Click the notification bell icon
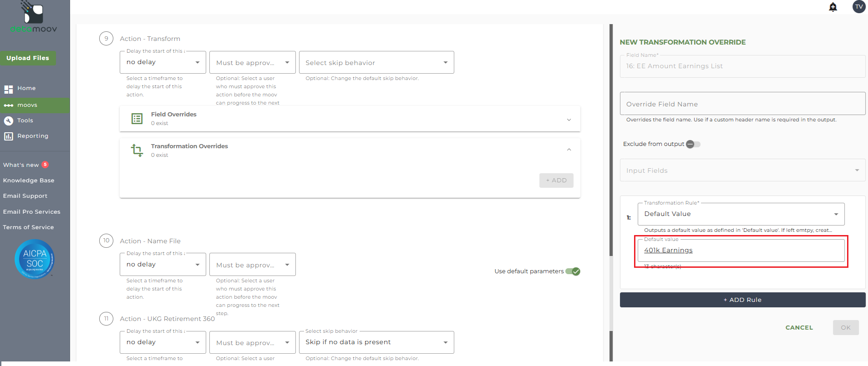The height and width of the screenshot is (366, 868). (832, 7)
